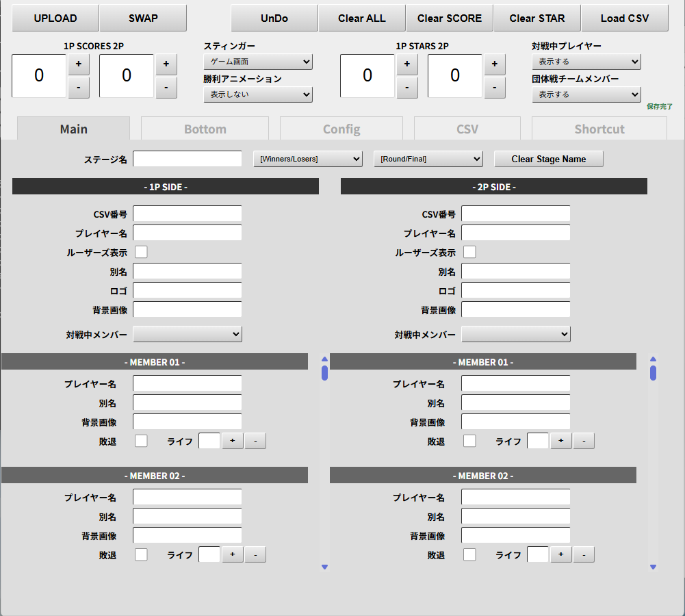Open the 対戦中プレイヤー dropdown
The width and height of the screenshot is (685, 616).
[586, 62]
